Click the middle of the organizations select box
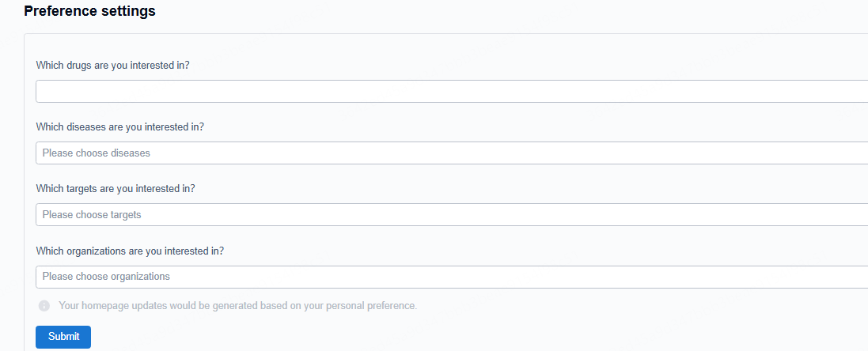Image resolution: width=868 pixels, height=351 pixels. (x=452, y=277)
